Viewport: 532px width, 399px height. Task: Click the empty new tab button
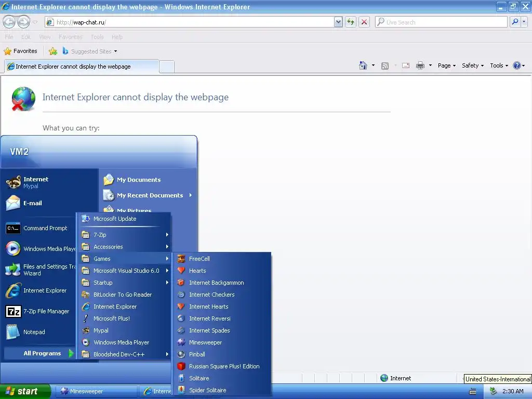click(167, 66)
